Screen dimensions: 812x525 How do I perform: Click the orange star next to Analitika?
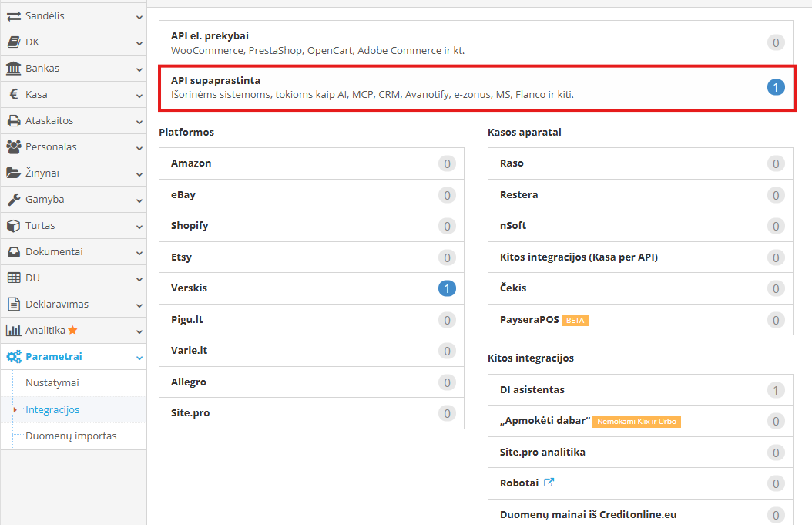point(72,330)
